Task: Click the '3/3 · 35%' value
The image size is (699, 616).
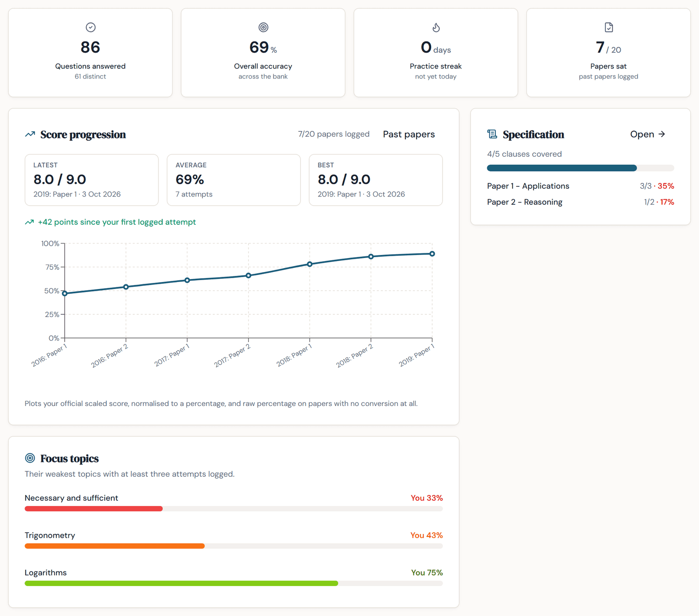Action: pyautogui.click(x=657, y=186)
